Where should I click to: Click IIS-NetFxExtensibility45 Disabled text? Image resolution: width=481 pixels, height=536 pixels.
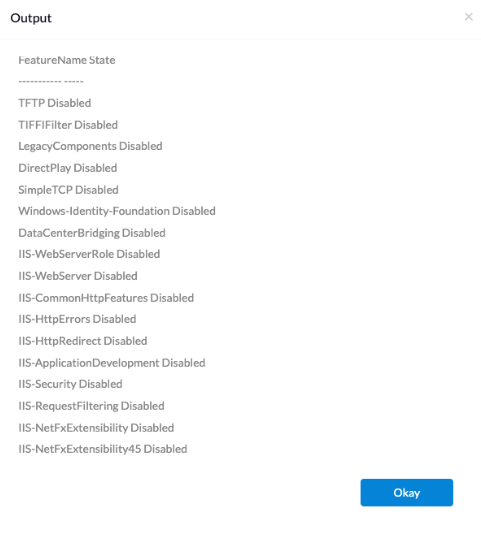(103, 449)
